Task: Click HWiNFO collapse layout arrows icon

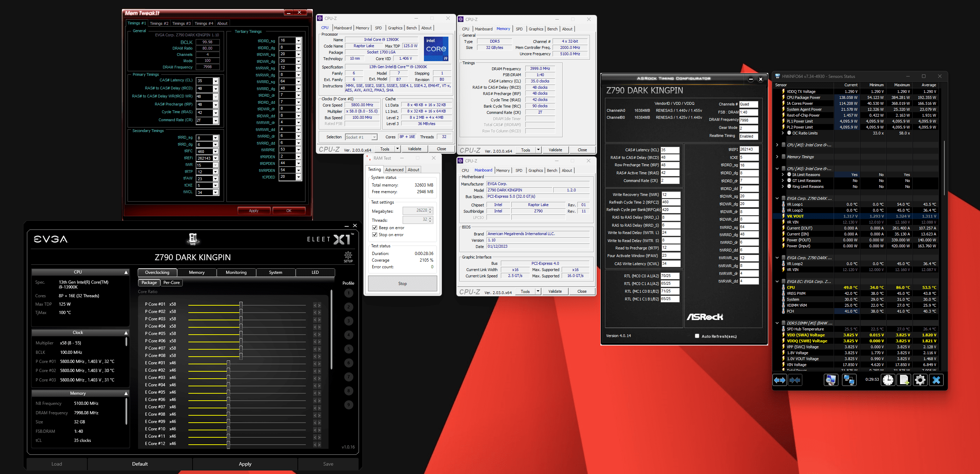Action: tap(795, 380)
